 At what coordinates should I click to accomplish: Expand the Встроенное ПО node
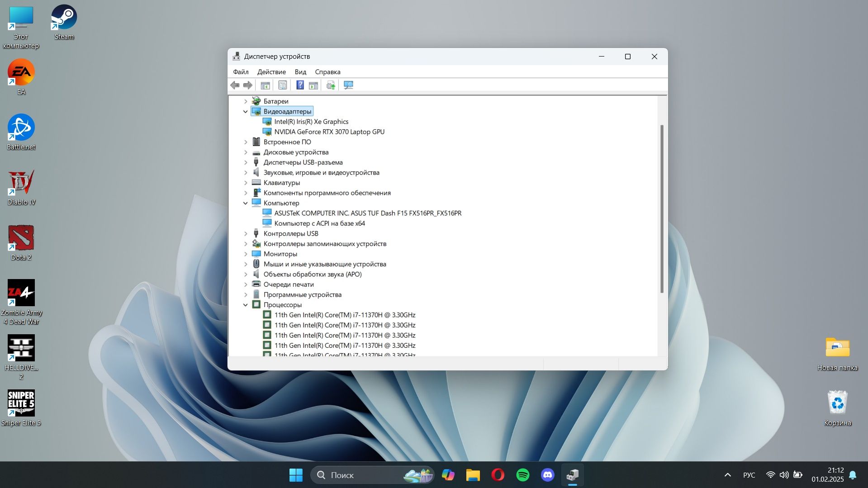coord(246,142)
